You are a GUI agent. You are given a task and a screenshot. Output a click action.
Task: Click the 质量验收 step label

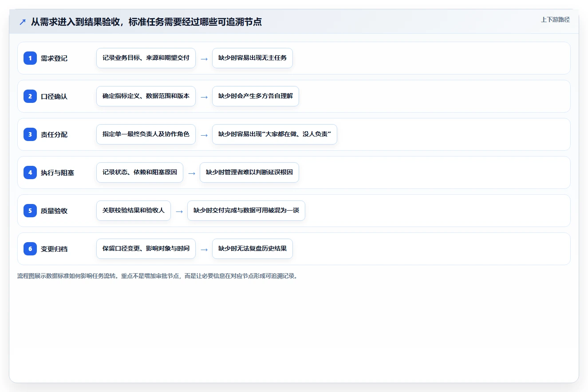(54, 211)
